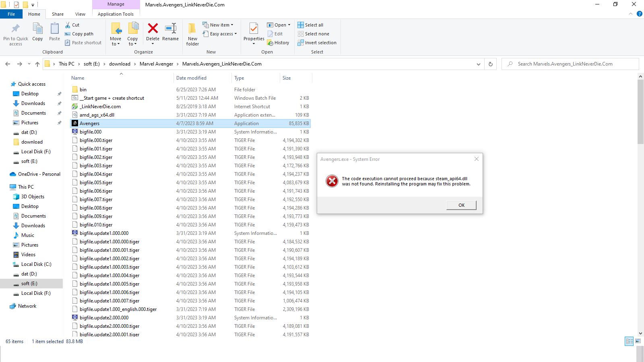Select the Cut scissors icon
This screenshot has width=644, height=362.
point(68,25)
